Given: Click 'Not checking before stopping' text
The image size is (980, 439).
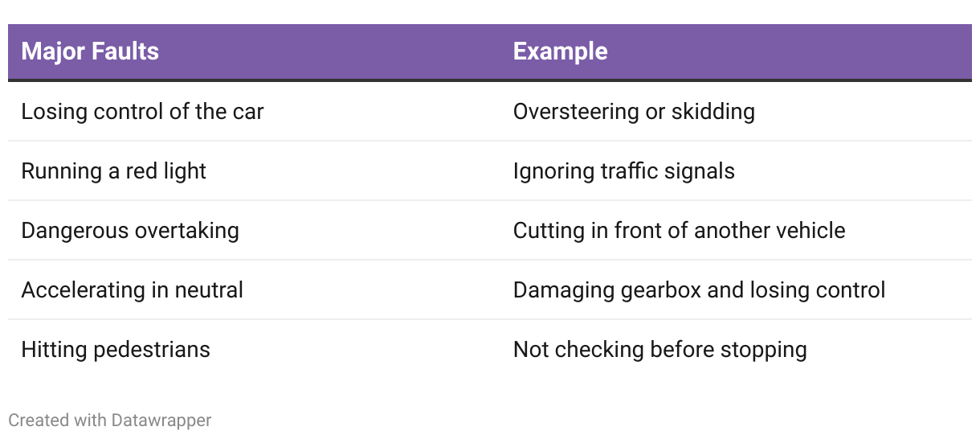Looking at the screenshot, I should tap(659, 349).
